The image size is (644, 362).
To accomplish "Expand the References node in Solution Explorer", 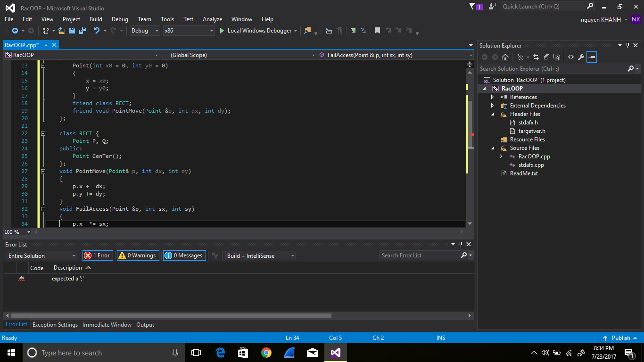I will tap(493, 97).
